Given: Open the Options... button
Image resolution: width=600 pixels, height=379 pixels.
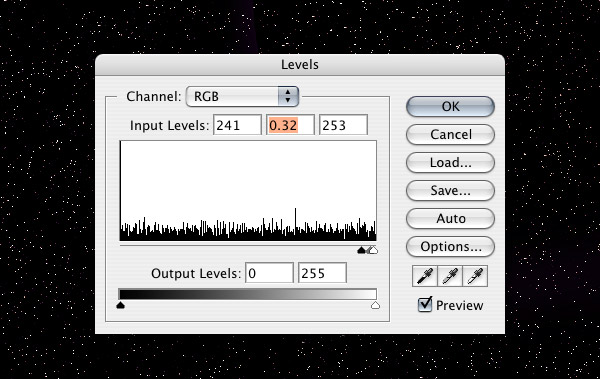Looking at the screenshot, I should click(x=450, y=247).
